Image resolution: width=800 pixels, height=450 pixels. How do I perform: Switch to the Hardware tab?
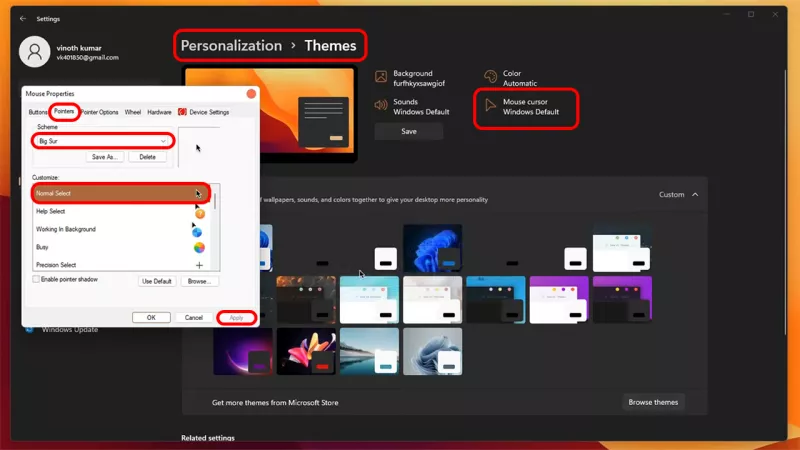click(x=159, y=112)
